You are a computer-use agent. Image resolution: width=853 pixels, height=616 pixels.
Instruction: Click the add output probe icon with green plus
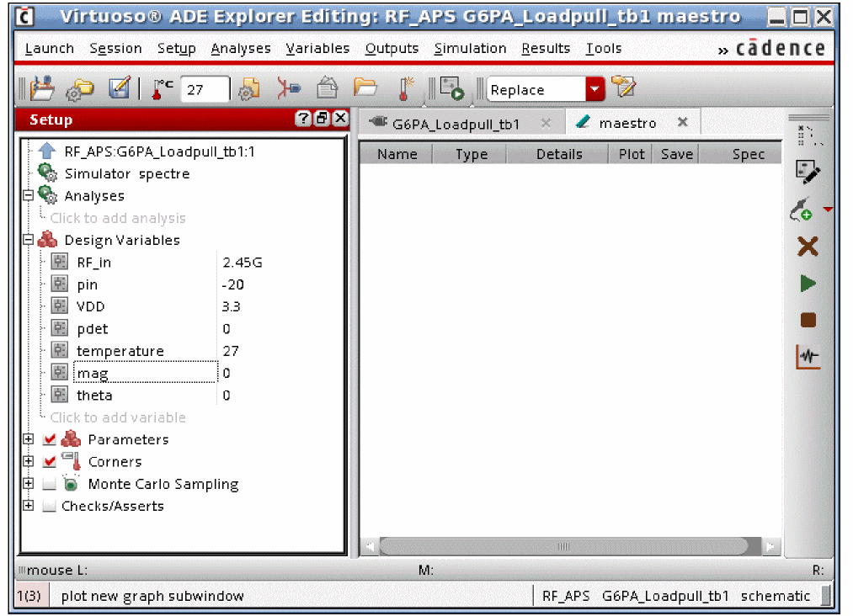click(802, 210)
